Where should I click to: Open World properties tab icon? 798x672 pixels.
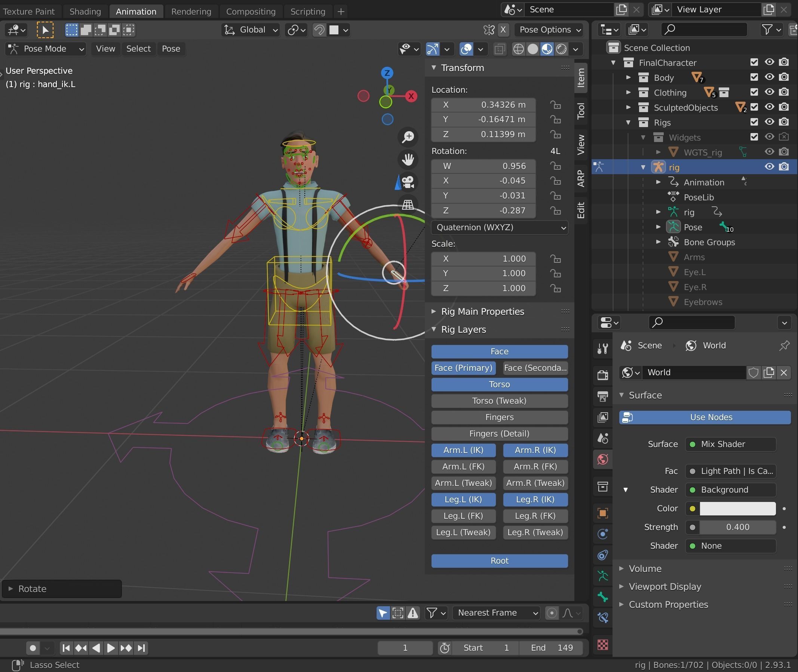pyautogui.click(x=602, y=459)
